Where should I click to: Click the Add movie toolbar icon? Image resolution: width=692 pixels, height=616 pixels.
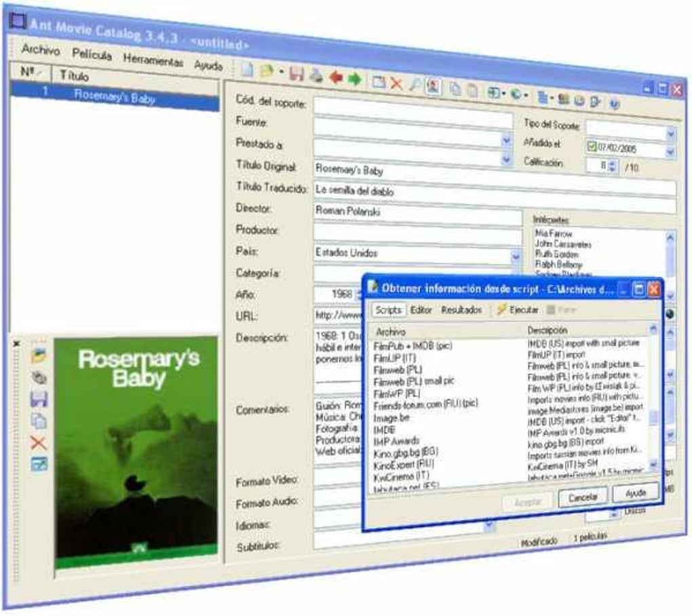(x=379, y=81)
